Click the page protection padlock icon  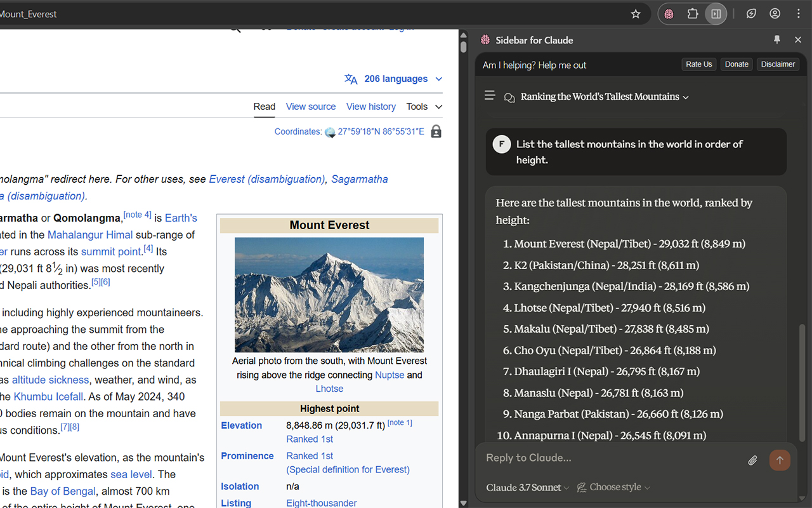pos(436,131)
